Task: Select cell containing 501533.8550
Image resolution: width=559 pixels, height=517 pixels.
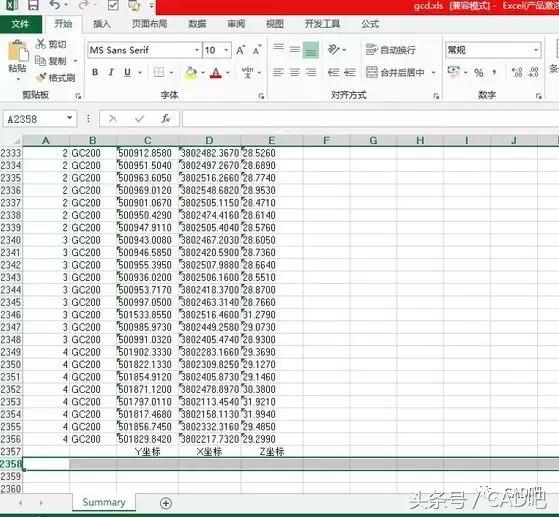Action: [147, 315]
